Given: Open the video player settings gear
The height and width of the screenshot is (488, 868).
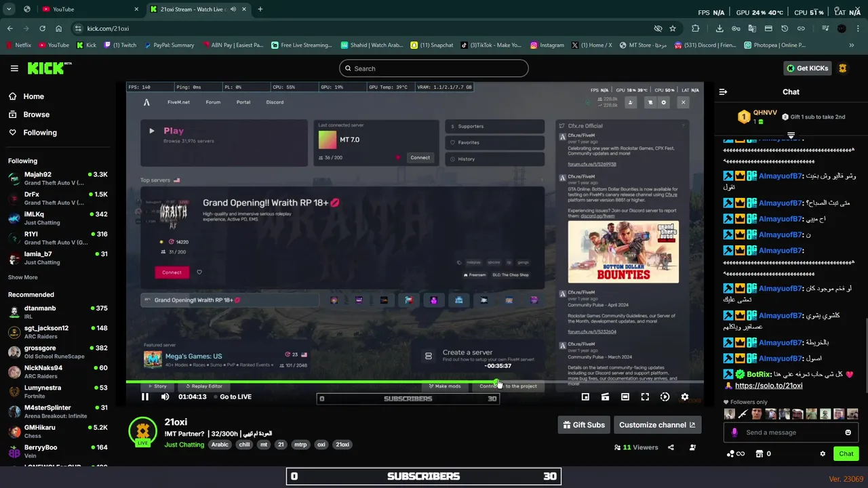Looking at the screenshot, I should point(685,397).
